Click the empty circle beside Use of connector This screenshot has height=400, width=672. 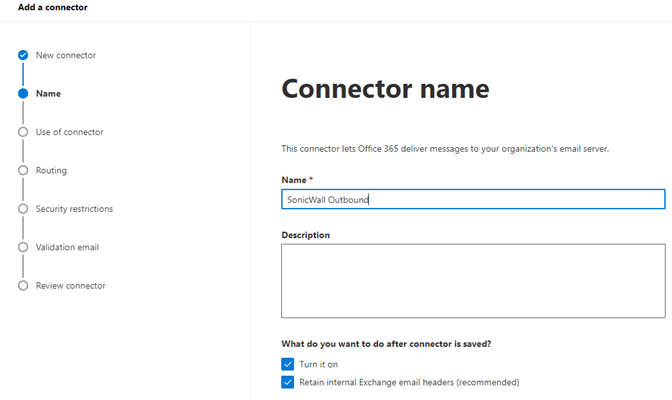23,131
